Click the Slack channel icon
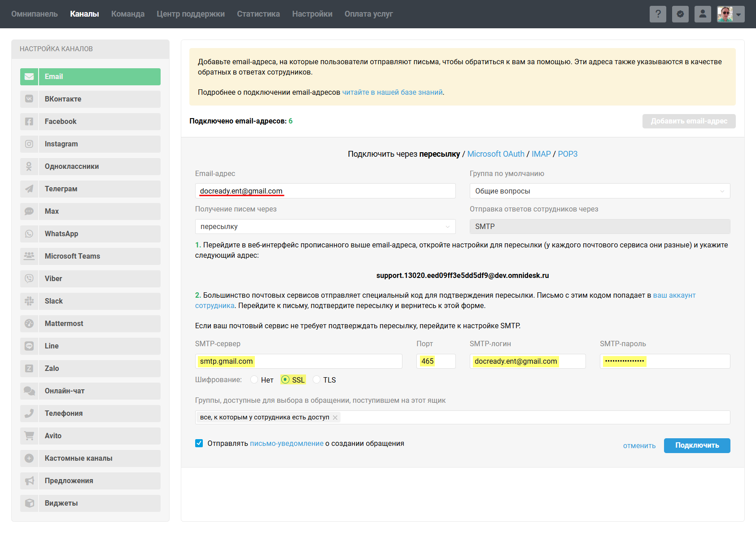Viewport: 756px width, 533px height. tap(29, 301)
